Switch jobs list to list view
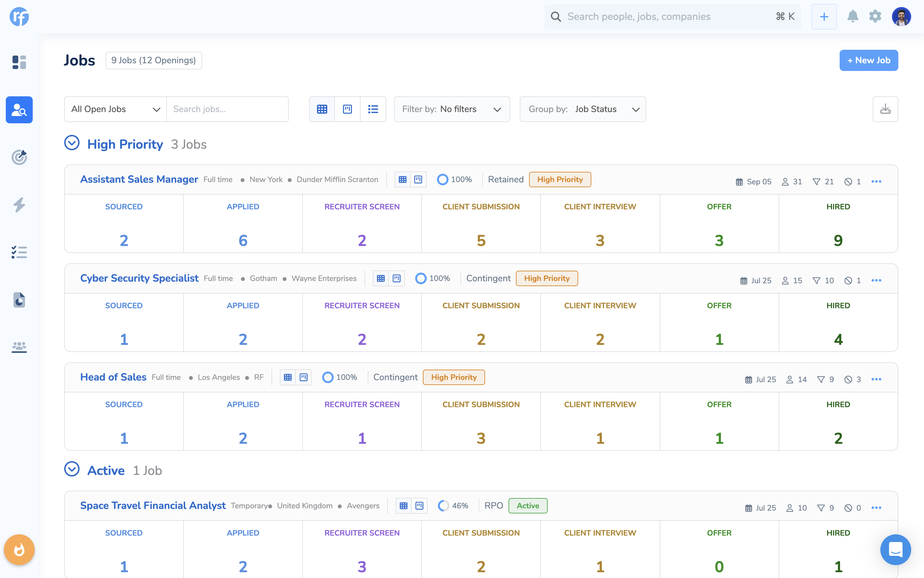The height and width of the screenshot is (578, 924). point(373,109)
